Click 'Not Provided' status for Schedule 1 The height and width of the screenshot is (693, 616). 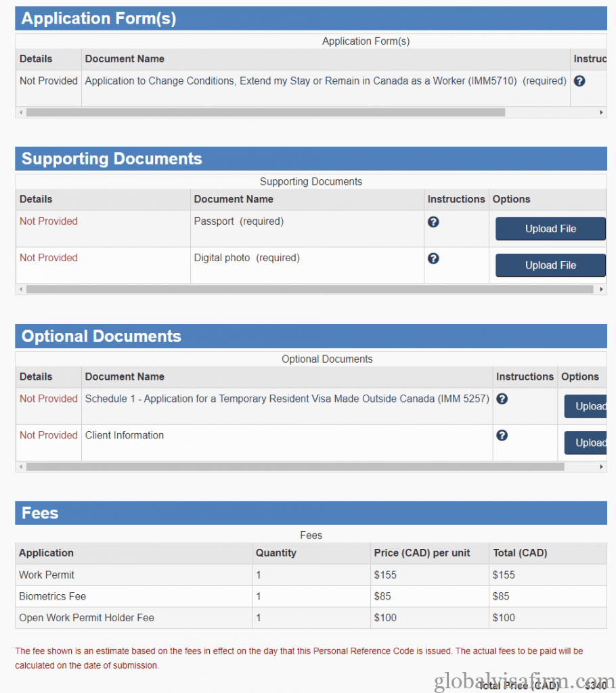click(x=49, y=399)
